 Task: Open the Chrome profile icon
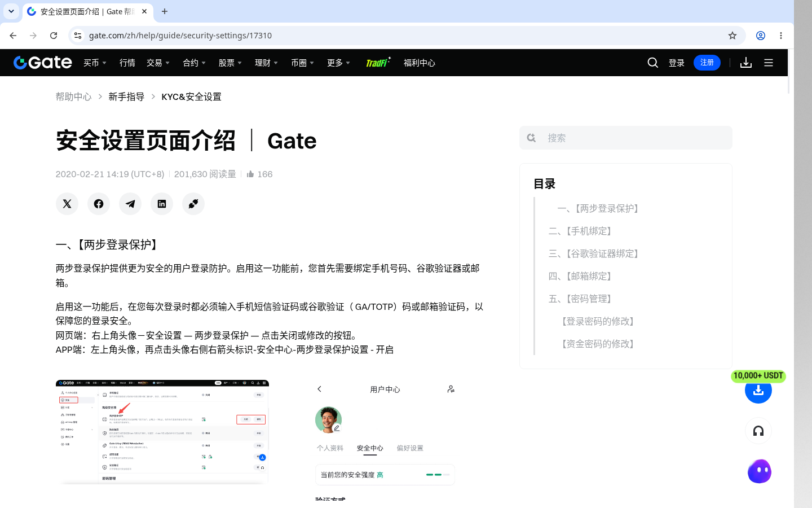coord(761,36)
